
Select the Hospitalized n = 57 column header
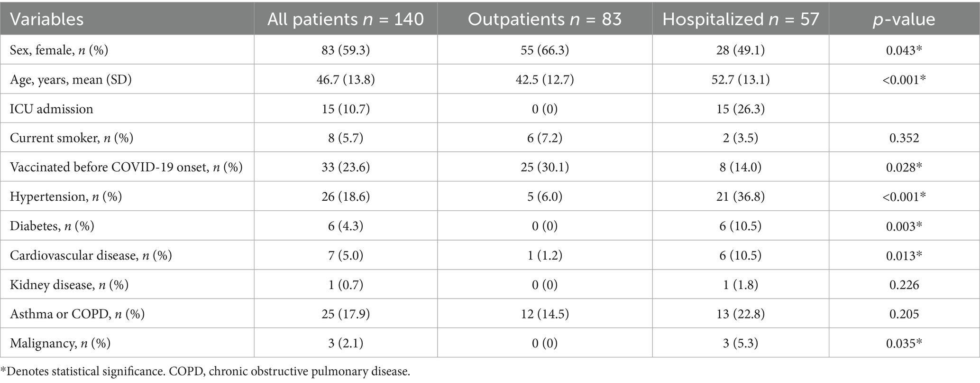click(741, 19)
